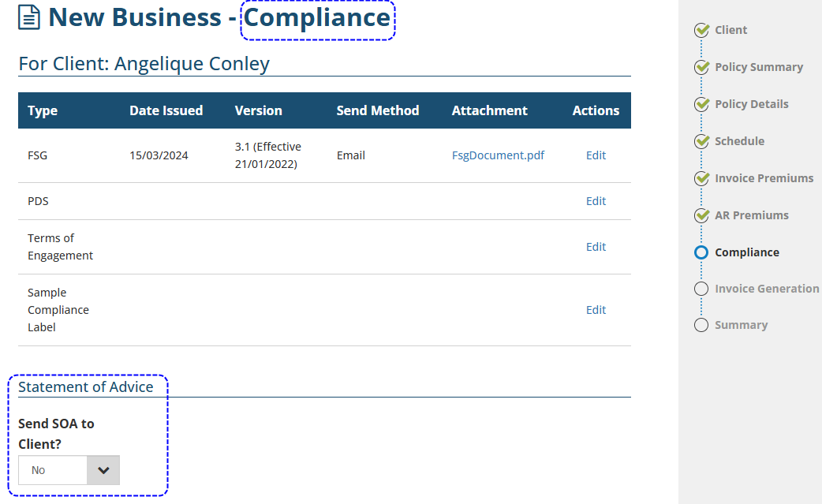Viewport: 822px width, 504px height.
Task: Click the AR Premiums checkmark icon
Action: pos(701,215)
